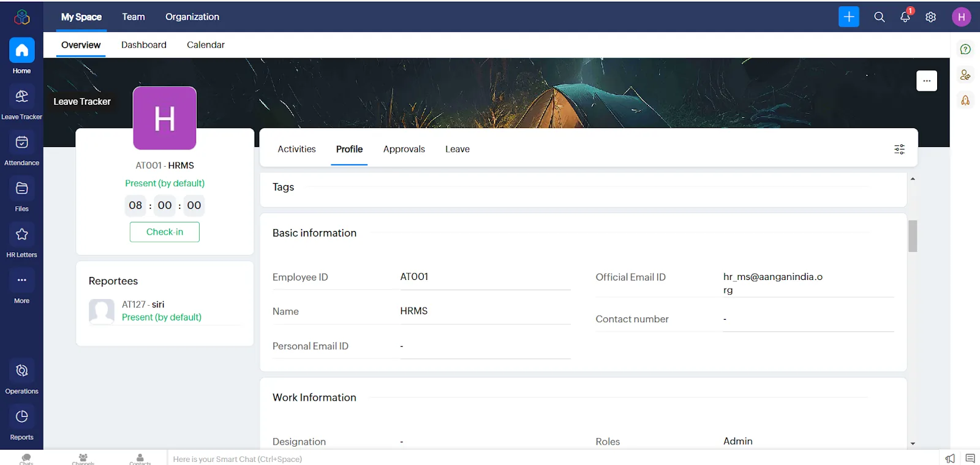Open Leave Tracker from the sidebar
The height and width of the screenshot is (465, 980).
[21, 102]
